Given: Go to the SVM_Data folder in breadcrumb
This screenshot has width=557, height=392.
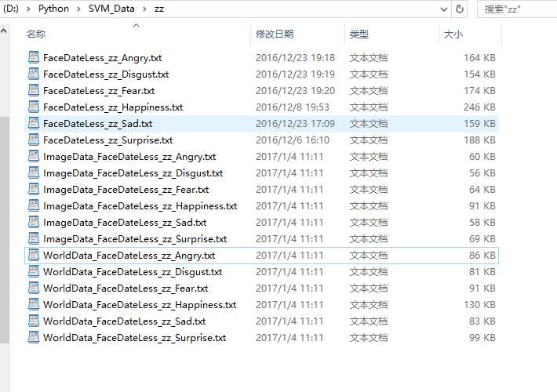Looking at the screenshot, I should click(x=111, y=9).
